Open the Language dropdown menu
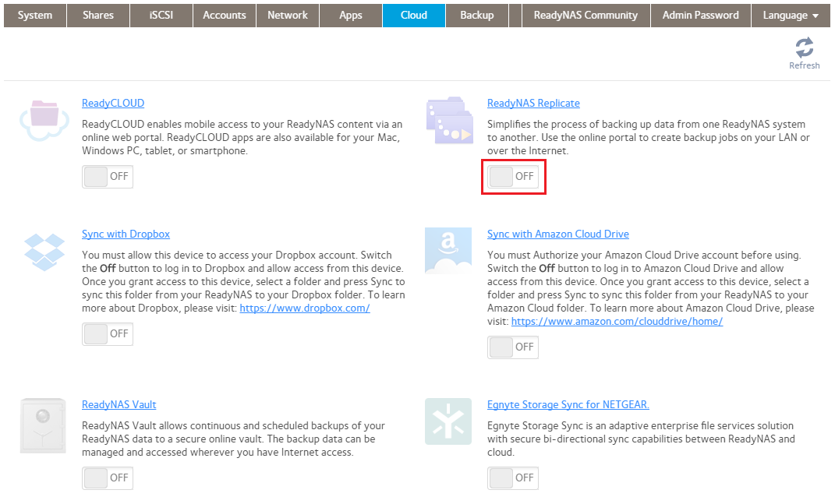This screenshot has height=504, width=835. pyautogui.click(x=791, y=16)
